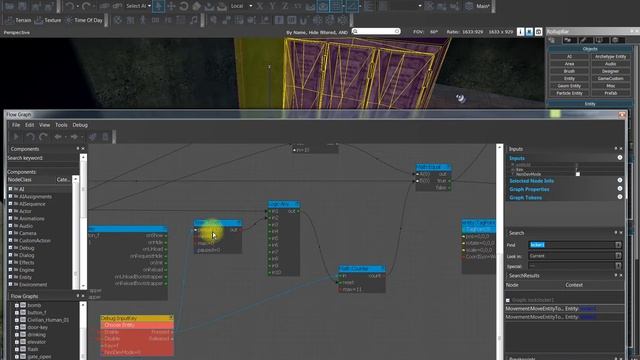The width and height of the screenshot is (640, 360).
Task: Click the viewport search box
Action: point(376,31)
